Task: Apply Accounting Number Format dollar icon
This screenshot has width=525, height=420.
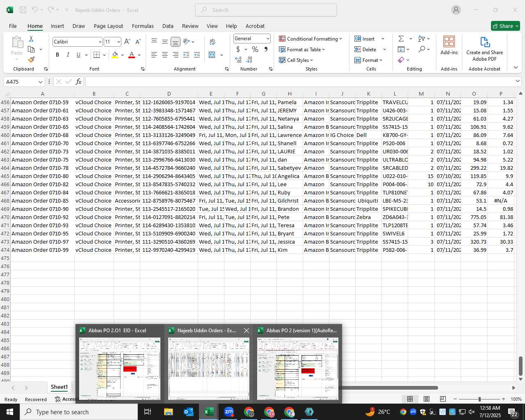Action: click(238, 49)
